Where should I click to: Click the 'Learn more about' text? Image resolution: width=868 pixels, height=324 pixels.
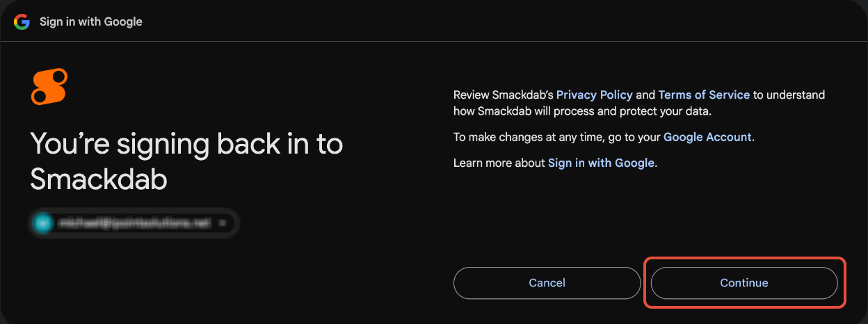click(499, 163)
